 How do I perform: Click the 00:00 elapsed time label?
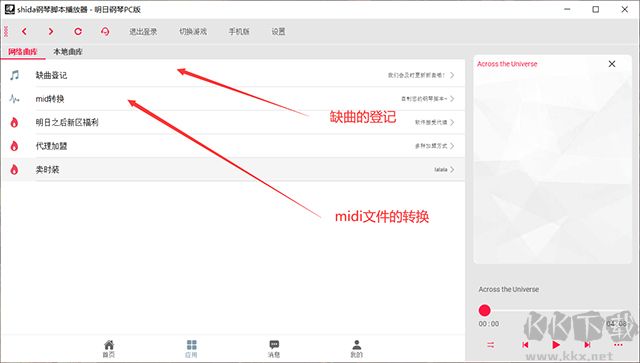[x=489, y=324]
